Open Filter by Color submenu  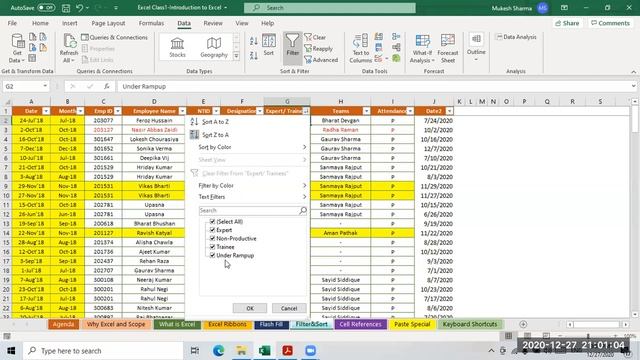tap(251, 185)
